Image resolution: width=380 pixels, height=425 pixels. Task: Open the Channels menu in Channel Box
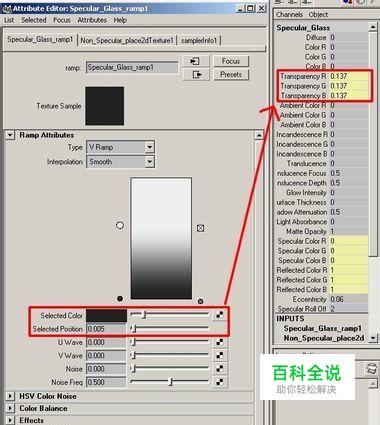point(289,15)
